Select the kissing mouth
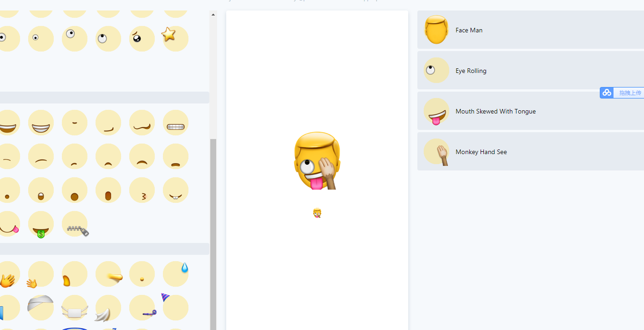 click(x=142, y=190)
